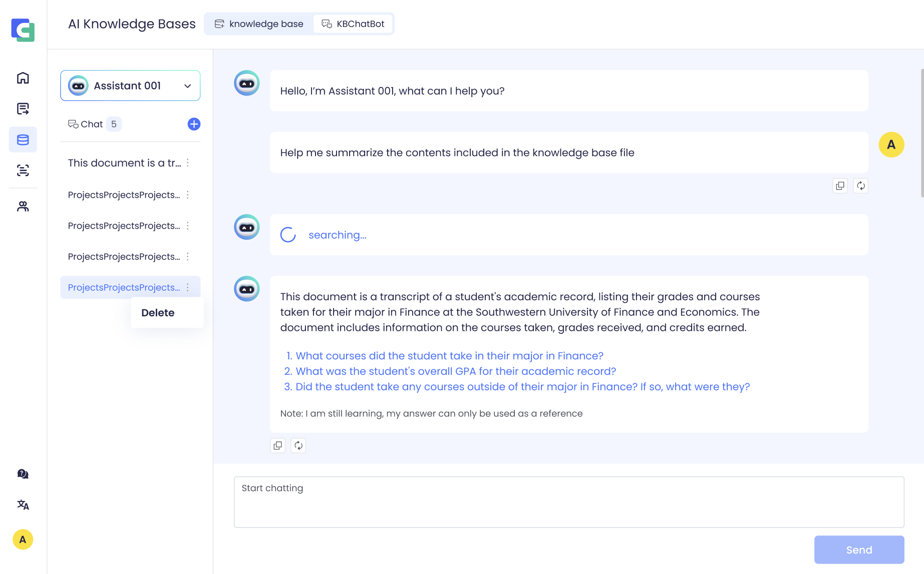Click the team members icon in sidebar
This screenshot has height=574, width=924.
pos(23,206)
